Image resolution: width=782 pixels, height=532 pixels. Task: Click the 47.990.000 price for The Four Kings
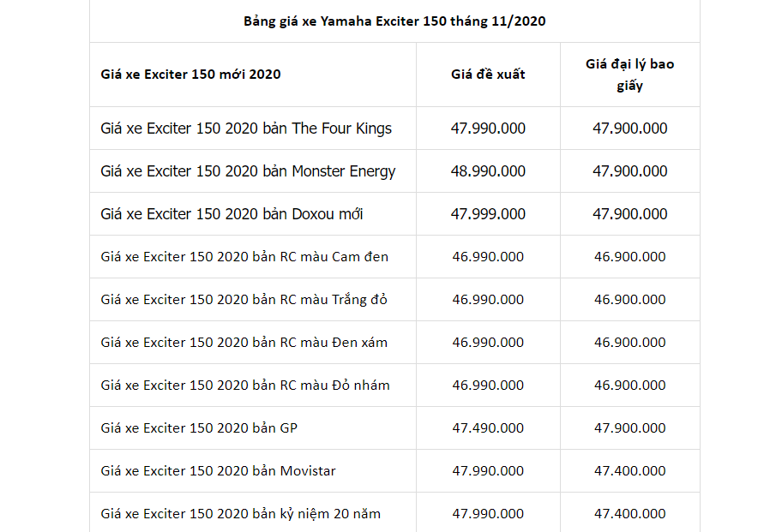[x=488, y=129]
